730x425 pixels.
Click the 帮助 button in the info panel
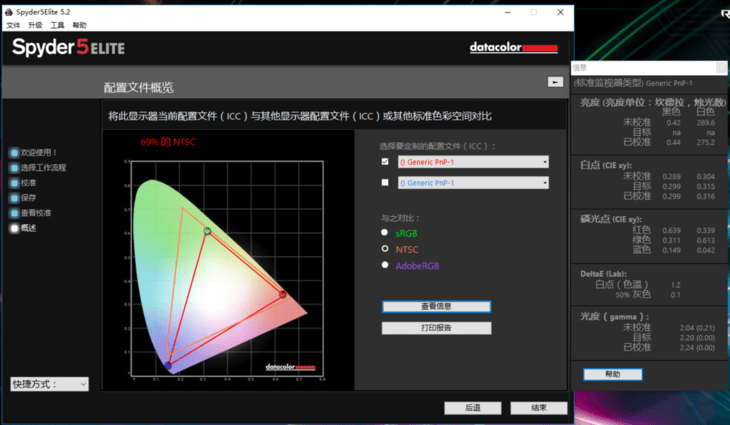pyautogui.click(x=613, y=374)
